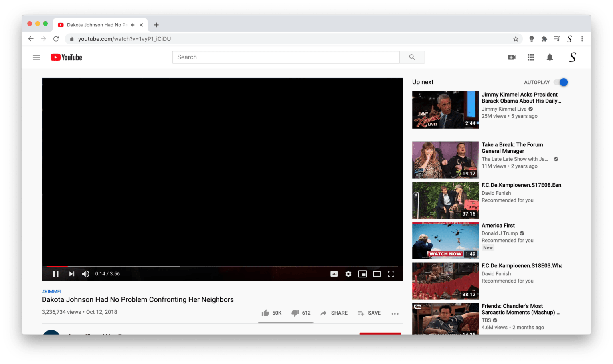Open the hamburger navigation menu

(x=36, y=57)
